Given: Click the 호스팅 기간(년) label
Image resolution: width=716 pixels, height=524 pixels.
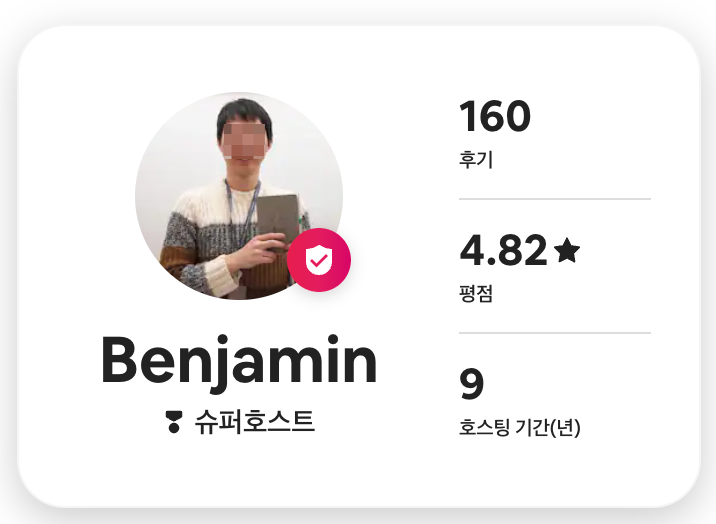Looking at the screenshot, I should coord(520,427).
